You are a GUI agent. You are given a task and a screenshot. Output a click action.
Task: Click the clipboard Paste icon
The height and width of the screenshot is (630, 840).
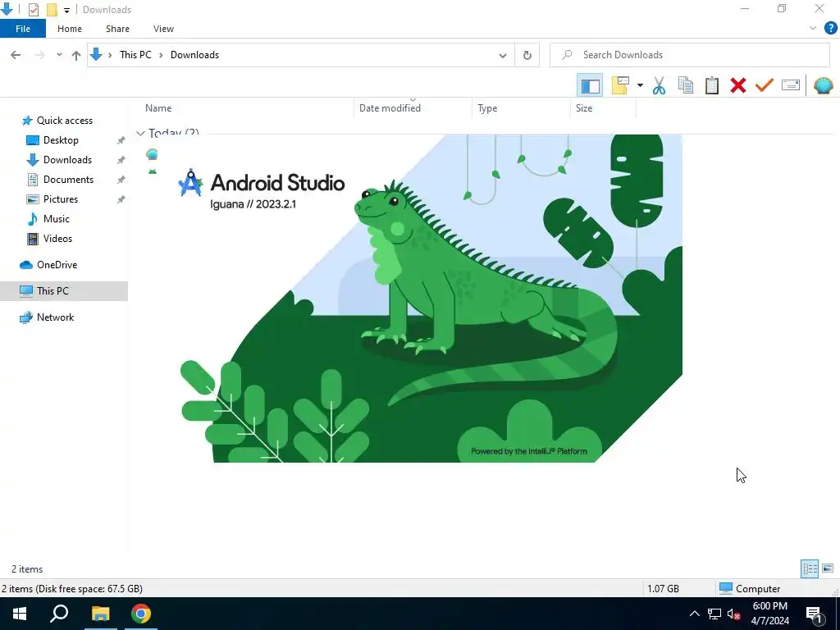coord(711,85)
